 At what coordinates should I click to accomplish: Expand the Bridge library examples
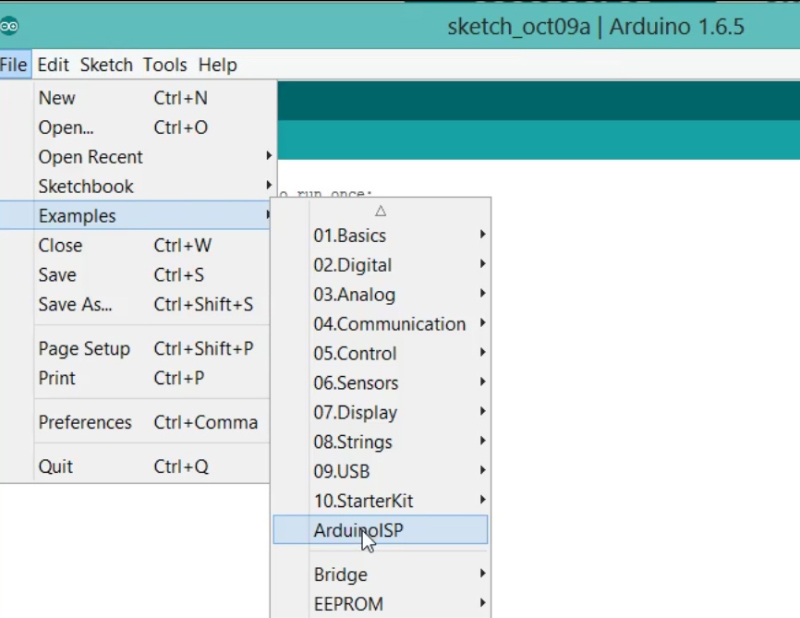pos(341,575)
